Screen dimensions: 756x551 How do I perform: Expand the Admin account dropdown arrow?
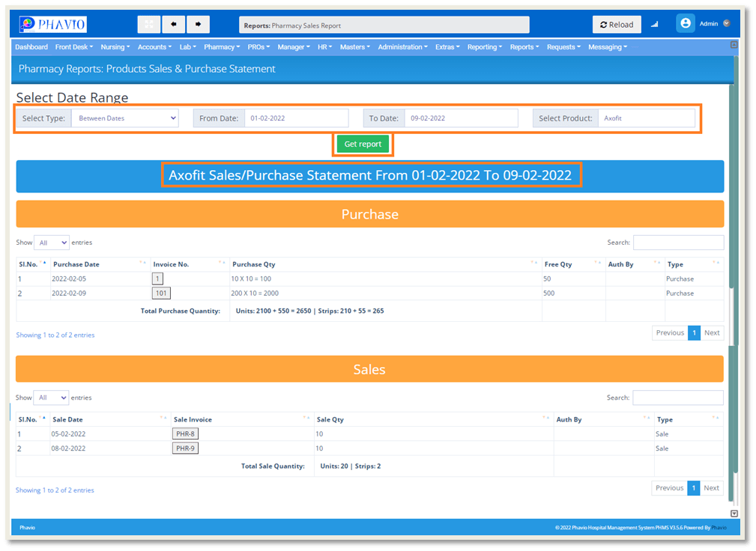727,23
